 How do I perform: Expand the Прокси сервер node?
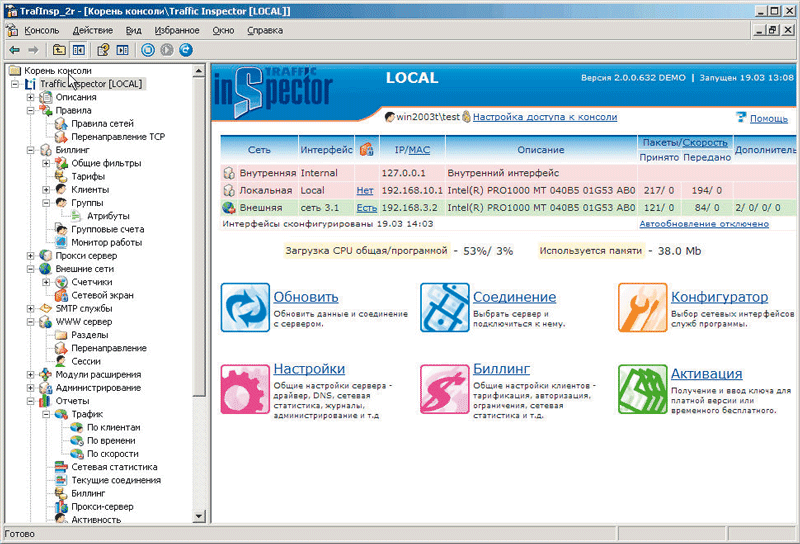31,256
